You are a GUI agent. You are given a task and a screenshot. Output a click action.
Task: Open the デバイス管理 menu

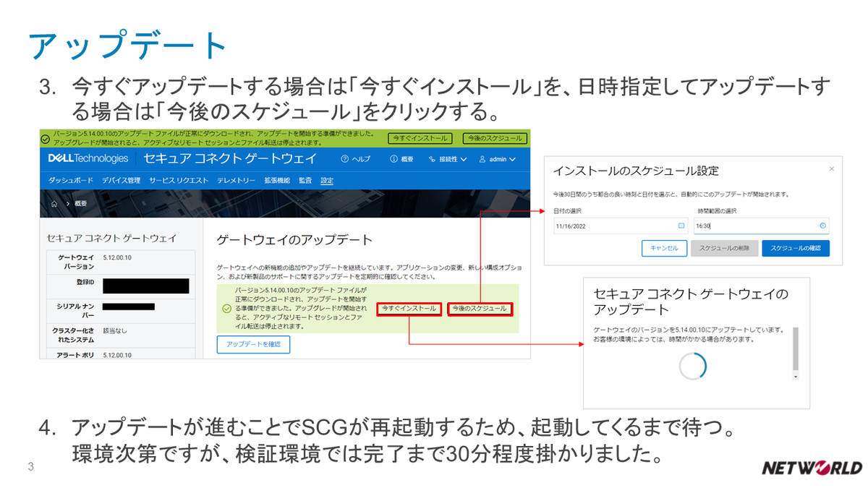click(121, 180)
